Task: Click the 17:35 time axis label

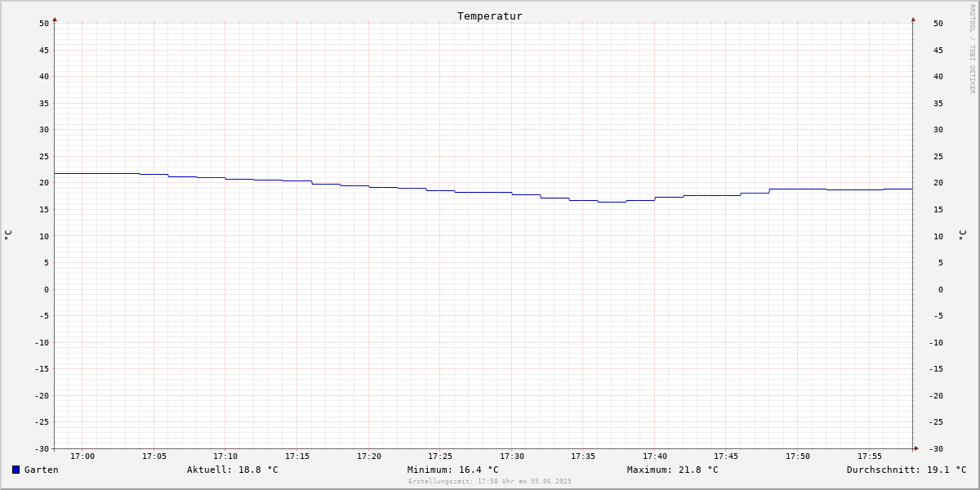Action: (x=583, y=457)
